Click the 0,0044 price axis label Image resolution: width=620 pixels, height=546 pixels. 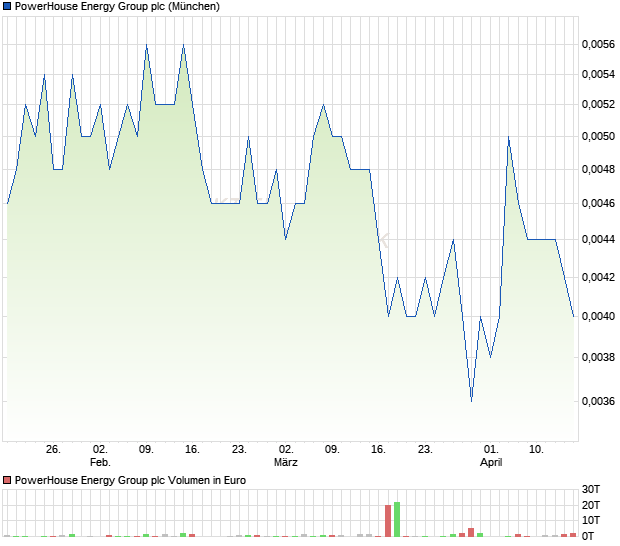[598, 239]
